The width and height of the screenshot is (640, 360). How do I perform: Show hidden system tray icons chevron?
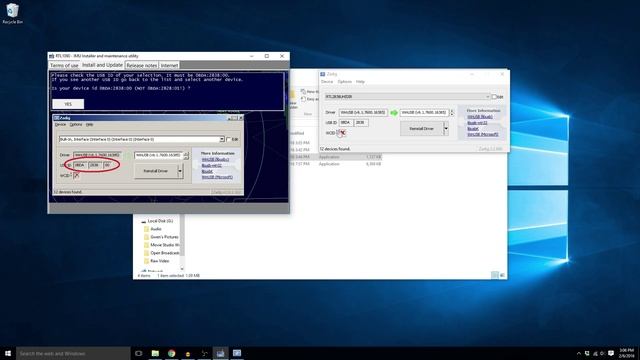[x=578, y=353]
